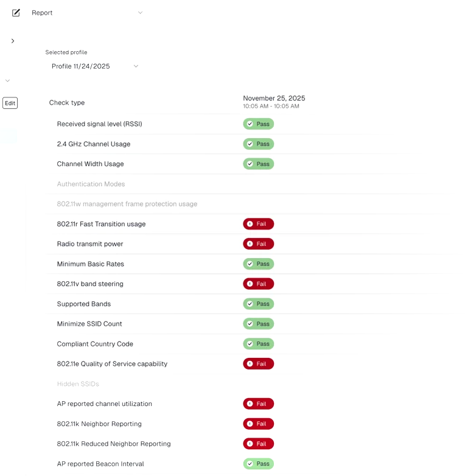Click Fail badge for Radio transmit power

(258, 244)
